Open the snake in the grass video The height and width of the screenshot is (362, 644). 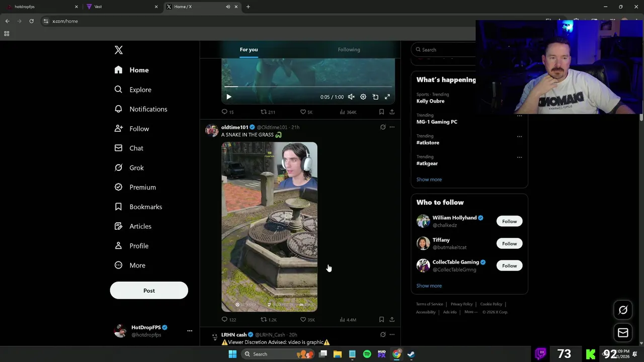(x=270, y=227)
